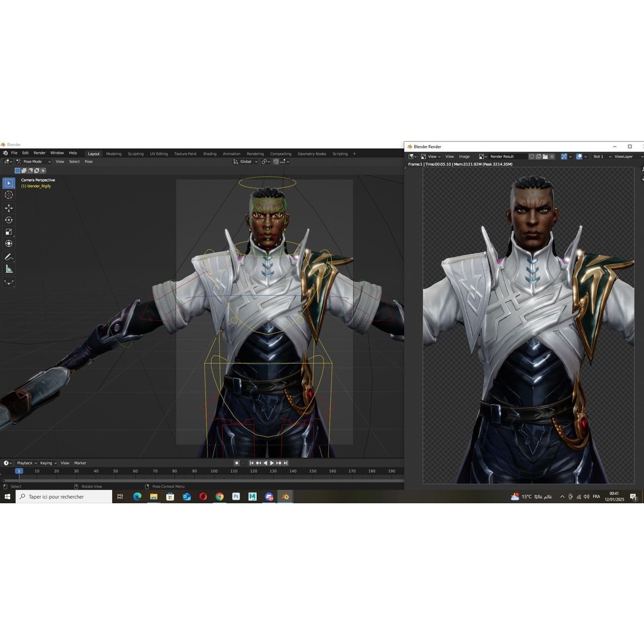
Task: Toggle gizmo display in Render window
Action: pyautogui.click(x=564, y=156)
